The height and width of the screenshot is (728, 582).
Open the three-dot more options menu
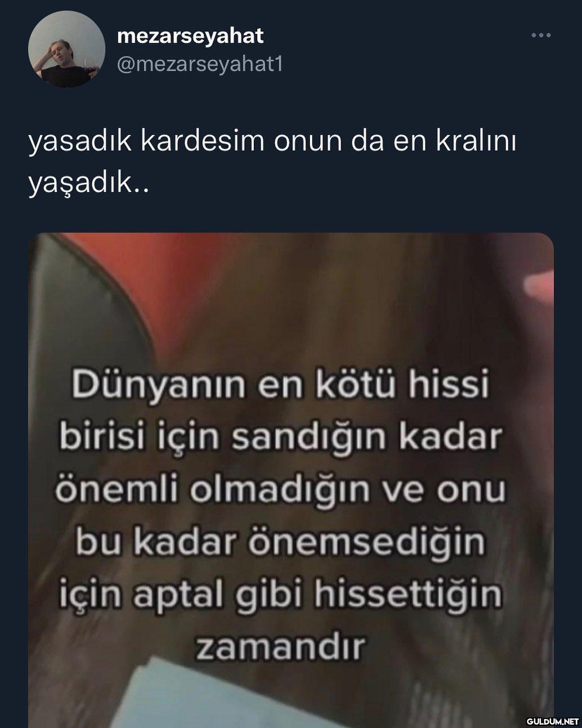541,35
